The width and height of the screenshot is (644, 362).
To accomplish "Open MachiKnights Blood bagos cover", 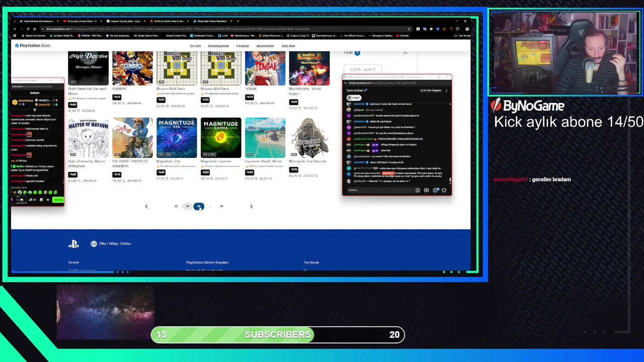I will tap(309, 68).
